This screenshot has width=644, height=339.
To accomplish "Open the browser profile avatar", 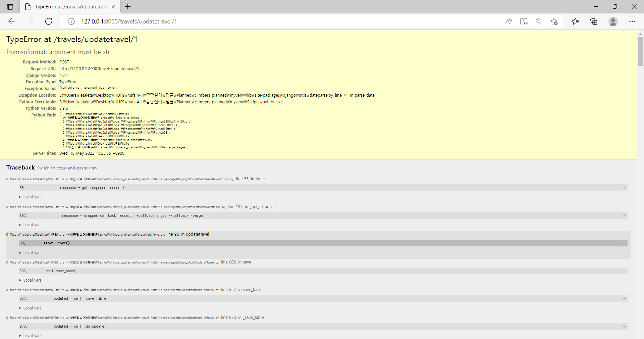I will [613, 21].
